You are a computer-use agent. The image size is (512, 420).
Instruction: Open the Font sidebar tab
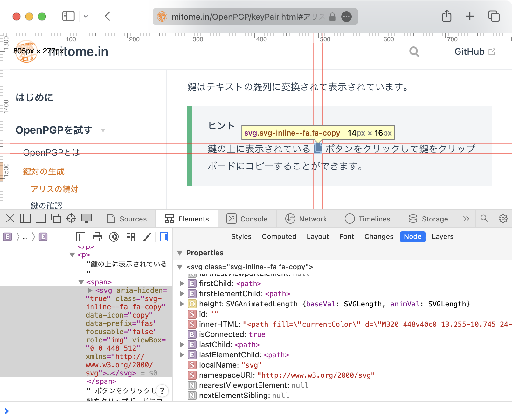coord(347,237)
